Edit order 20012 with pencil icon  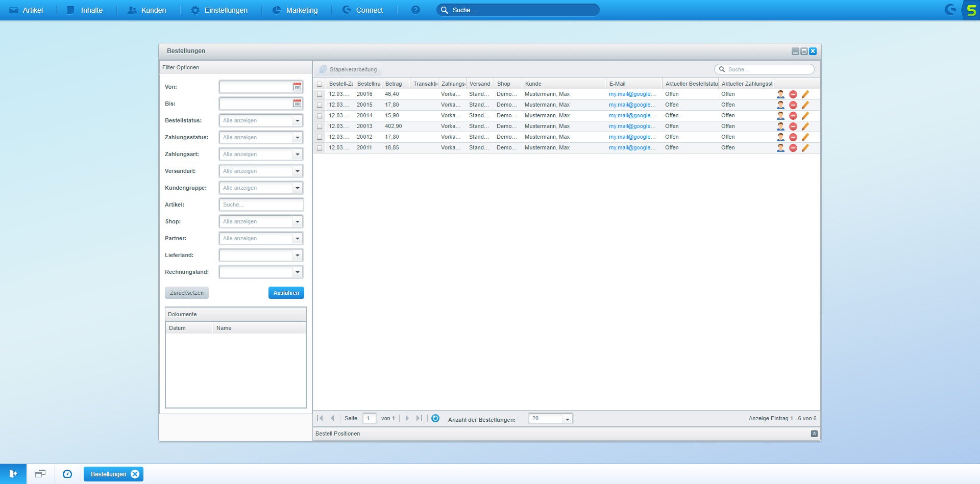pos(805,137)
